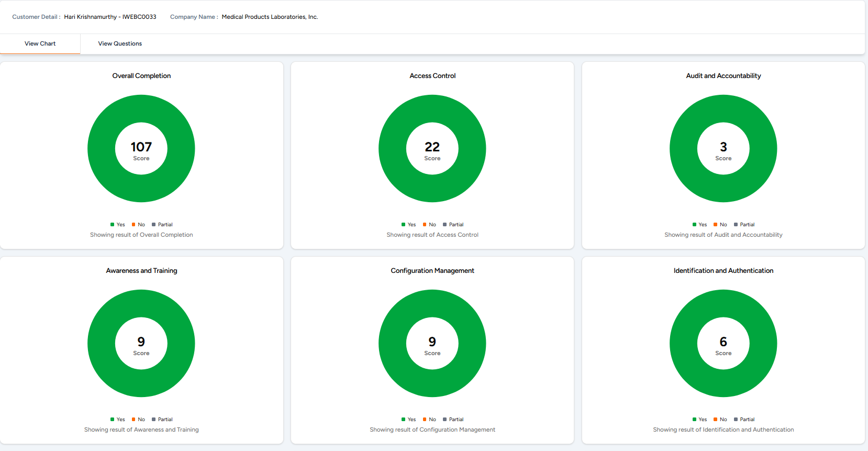Toggle No legend in Configuration Management chart
This screenshot has width=868, height=451.
click(x=429, y=420)
